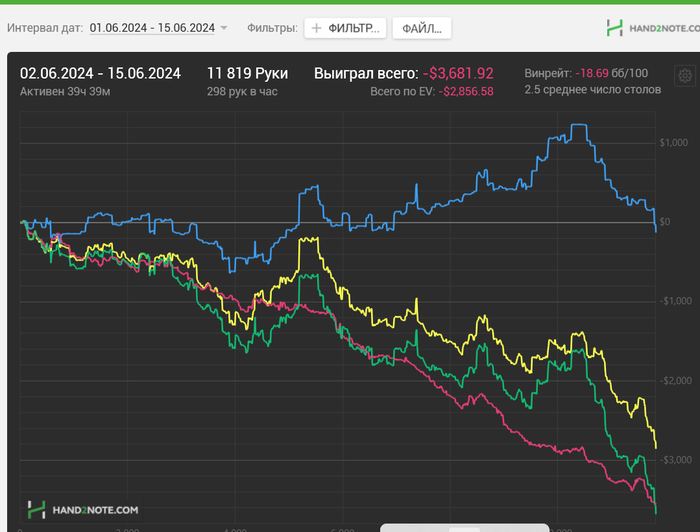Select the 298 рук в час text

[242, 91]
